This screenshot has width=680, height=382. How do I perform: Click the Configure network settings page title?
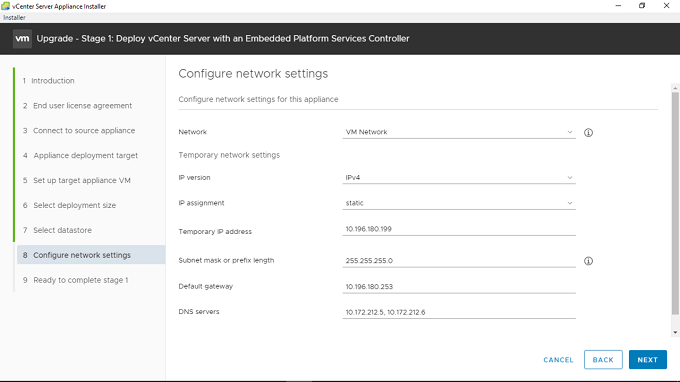tap(253, 74)
